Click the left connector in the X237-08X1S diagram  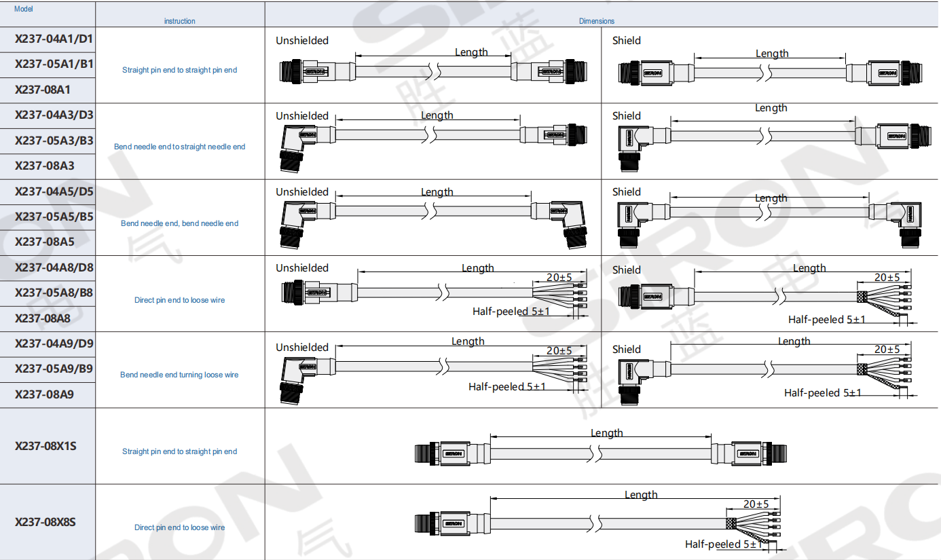pyautogui.click(x=441, y=453)
